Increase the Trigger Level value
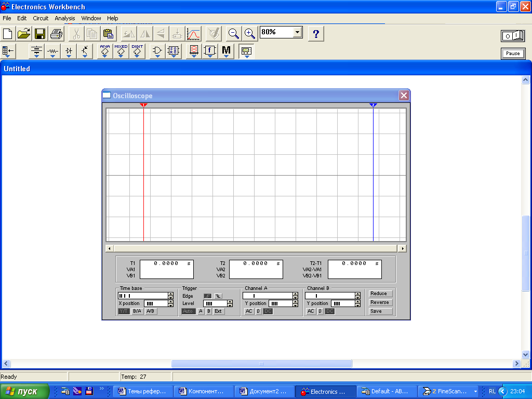This screenshot has width=532, height=399. (230, 302)
